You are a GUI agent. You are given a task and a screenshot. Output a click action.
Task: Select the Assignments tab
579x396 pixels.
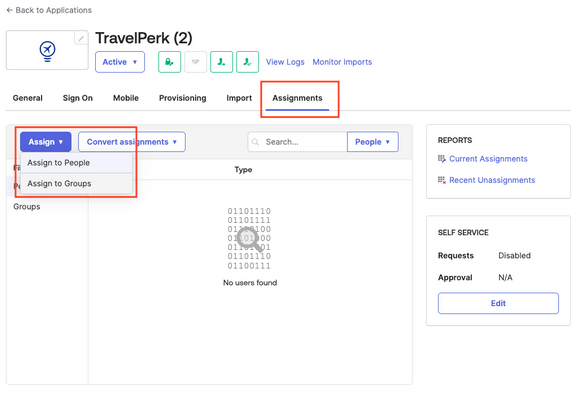297,98
